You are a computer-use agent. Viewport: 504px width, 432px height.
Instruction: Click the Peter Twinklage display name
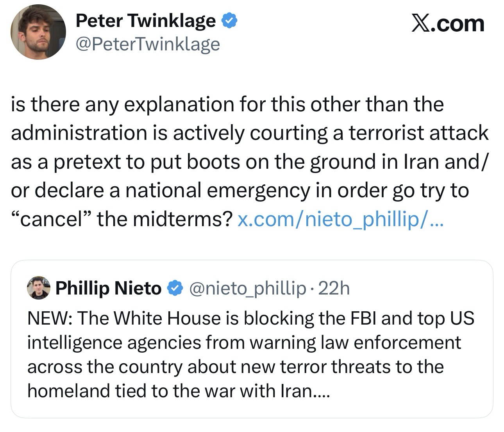point(145,21)
